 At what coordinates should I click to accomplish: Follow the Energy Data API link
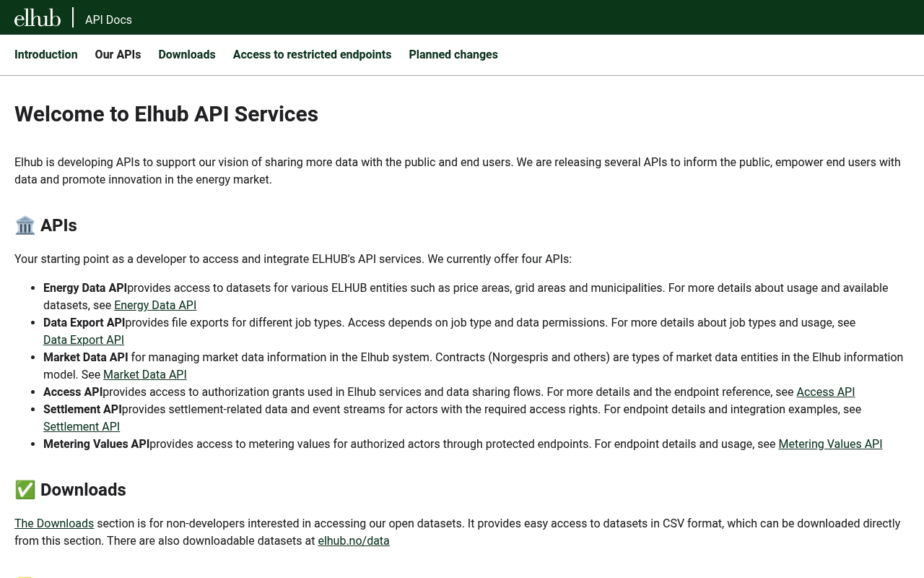point(155,305)
